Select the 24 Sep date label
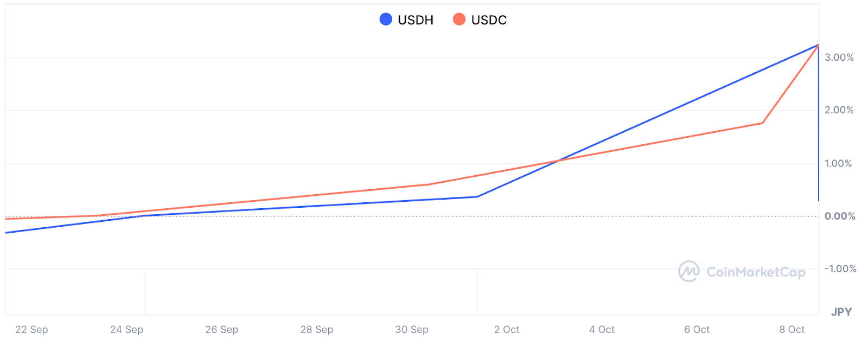Image resolution: width=868 pixels, height=352 pixels. tap(126, 330)
